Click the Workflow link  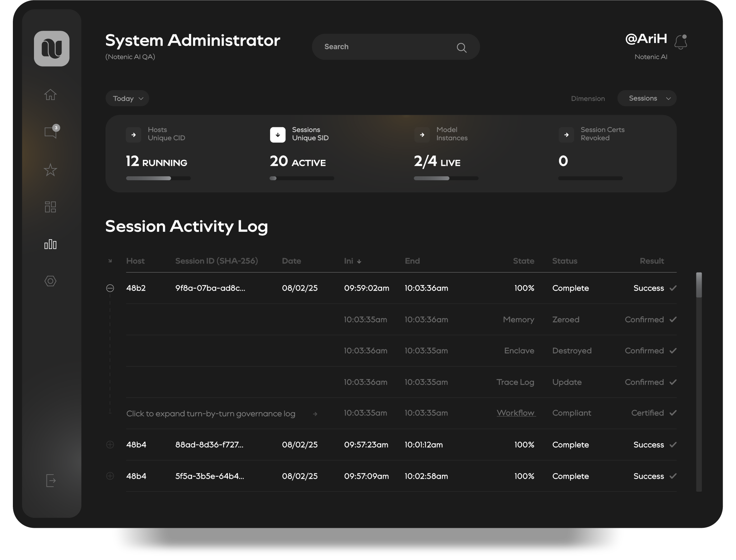point(516,413)
